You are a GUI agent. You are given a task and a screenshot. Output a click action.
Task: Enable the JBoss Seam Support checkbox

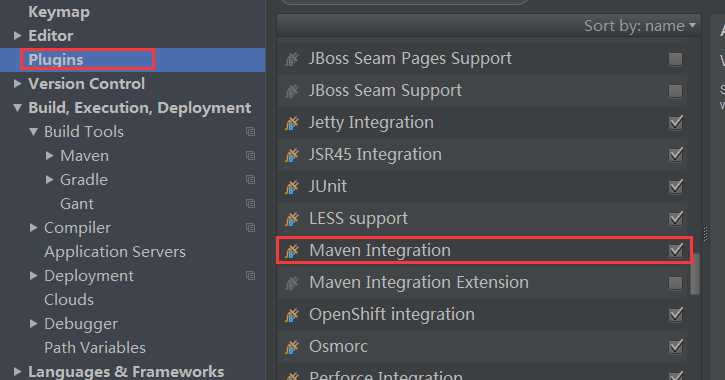675,91
